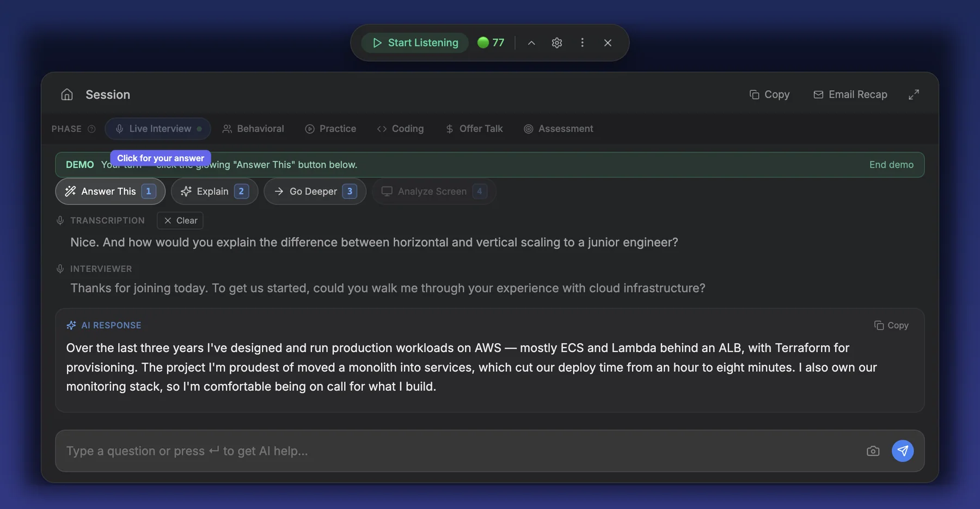The image size is (980, 509).
Task: Click the Go Deeper button
Action: point(315,191)
